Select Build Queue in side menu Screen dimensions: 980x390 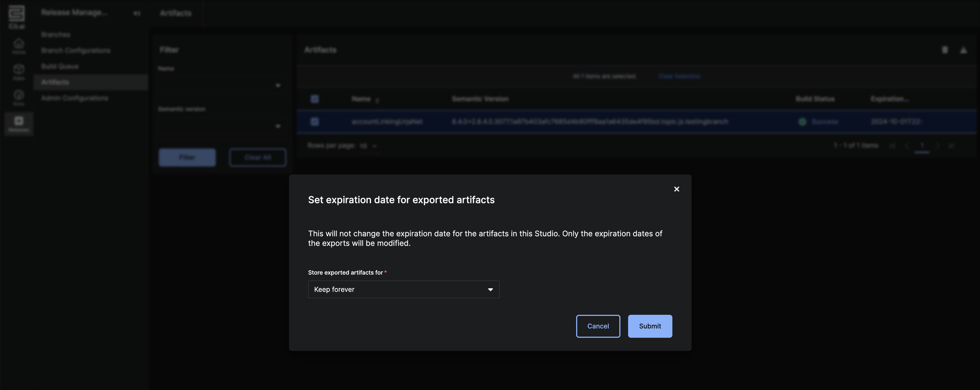(60, 66)
